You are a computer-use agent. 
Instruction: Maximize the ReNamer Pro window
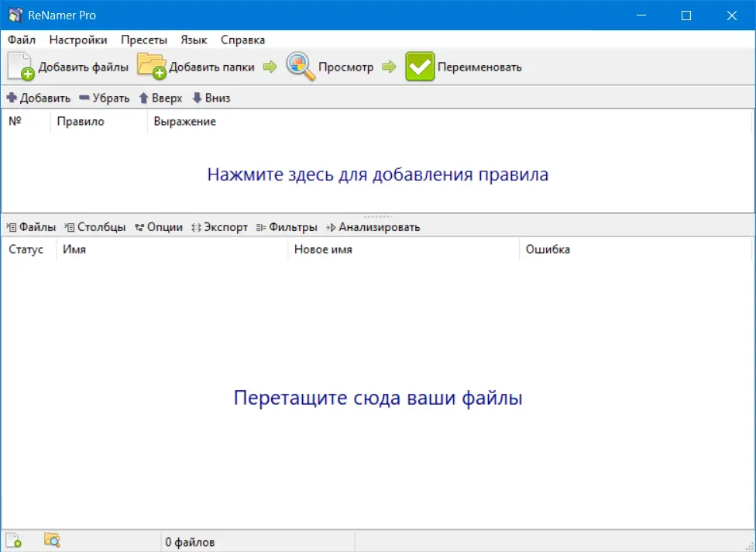(x=686, y=15)
